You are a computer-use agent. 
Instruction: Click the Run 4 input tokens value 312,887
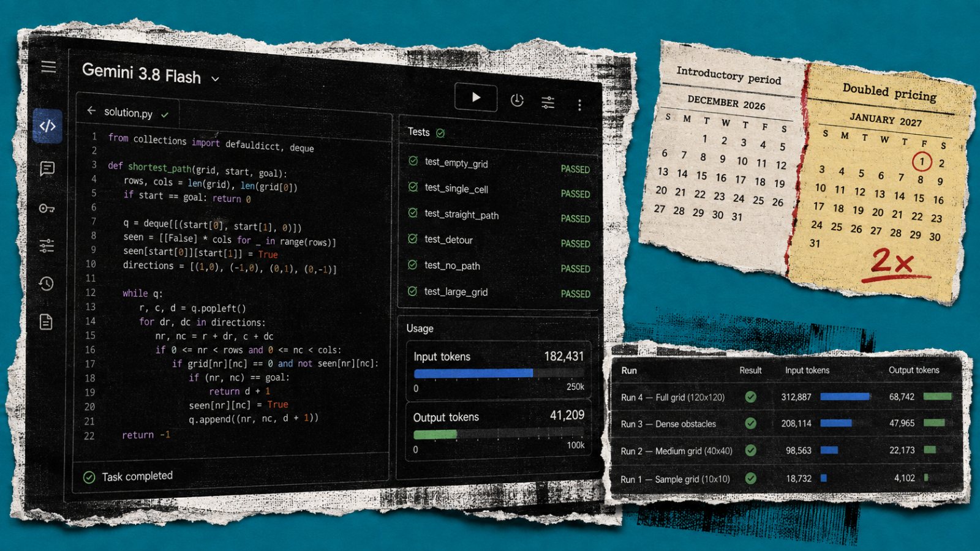(796, 397)
